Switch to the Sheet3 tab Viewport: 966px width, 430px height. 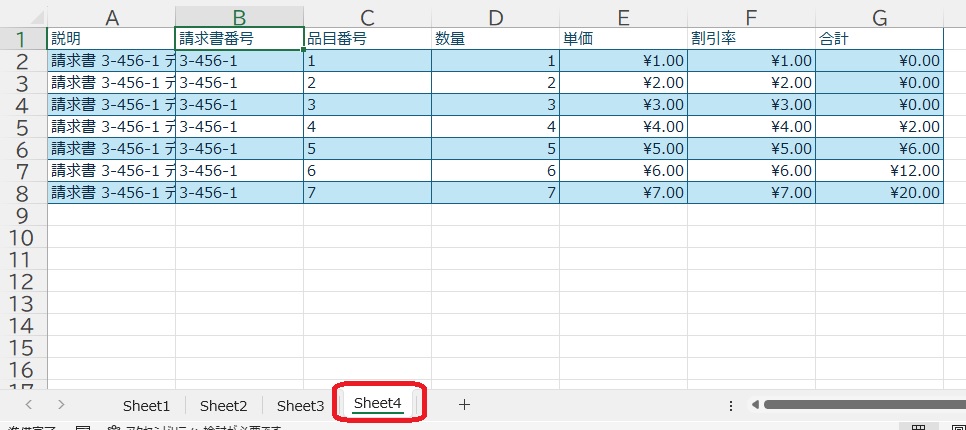(300, 405)
